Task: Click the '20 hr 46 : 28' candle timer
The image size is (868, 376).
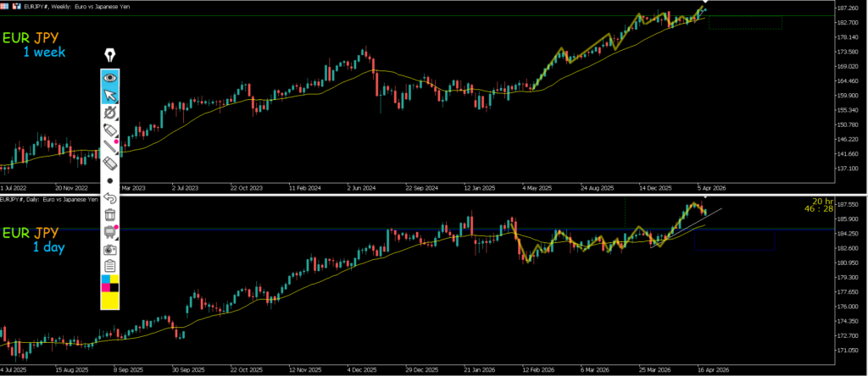Action: point(819,205)
